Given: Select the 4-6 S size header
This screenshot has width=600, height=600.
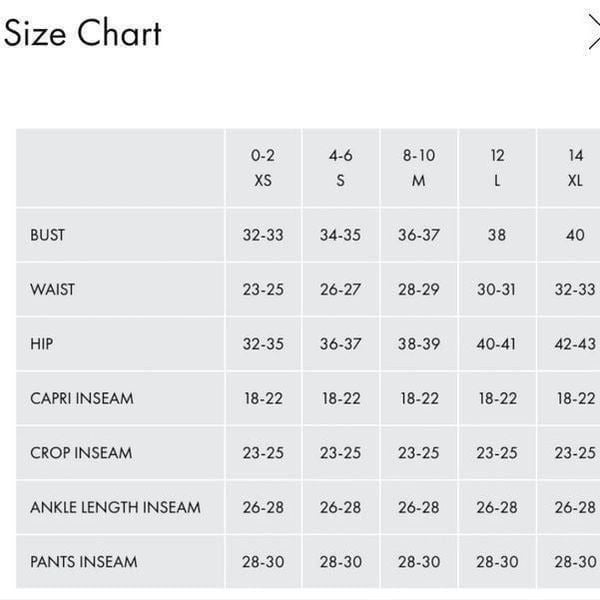Looking at the screenshot, I should [x=341, y=168].
